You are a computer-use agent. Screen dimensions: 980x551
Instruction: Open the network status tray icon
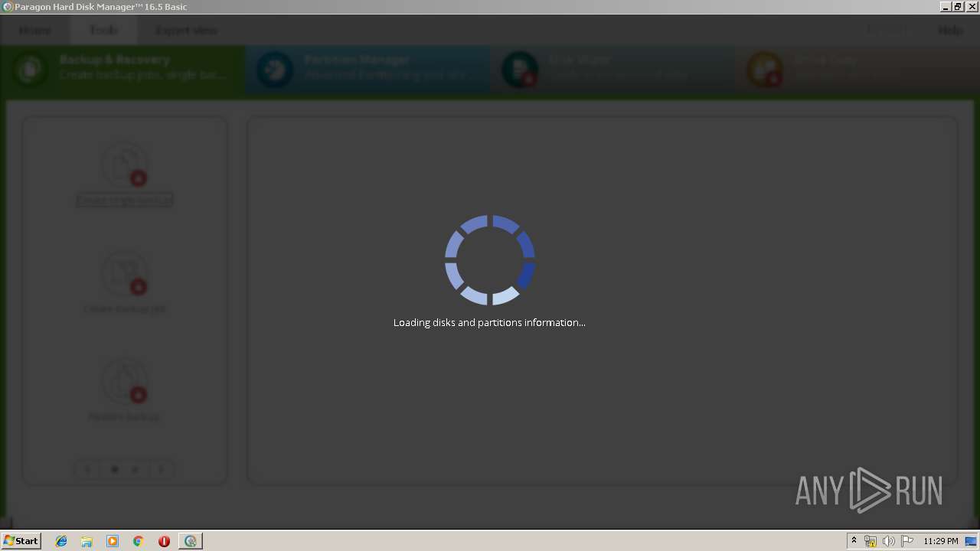click(871, 541)
